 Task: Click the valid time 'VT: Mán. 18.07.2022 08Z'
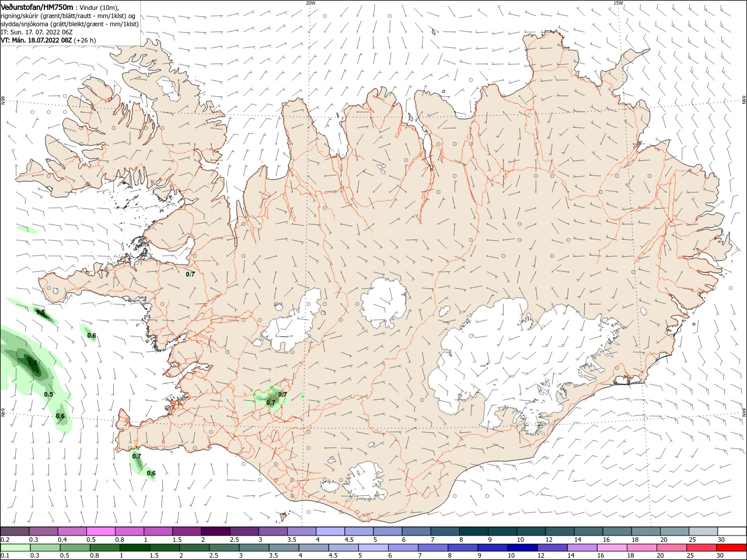[x=36, y=40]
